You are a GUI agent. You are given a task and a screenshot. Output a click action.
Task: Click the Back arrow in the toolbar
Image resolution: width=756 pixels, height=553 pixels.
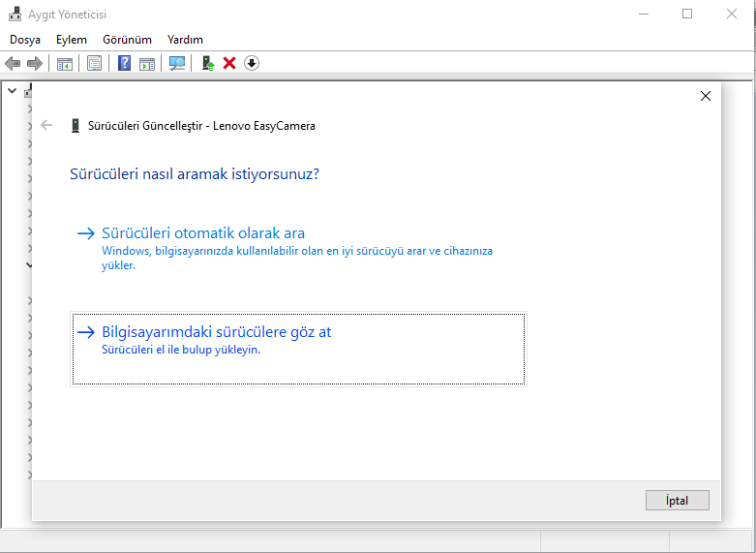[x=13, y=63]
